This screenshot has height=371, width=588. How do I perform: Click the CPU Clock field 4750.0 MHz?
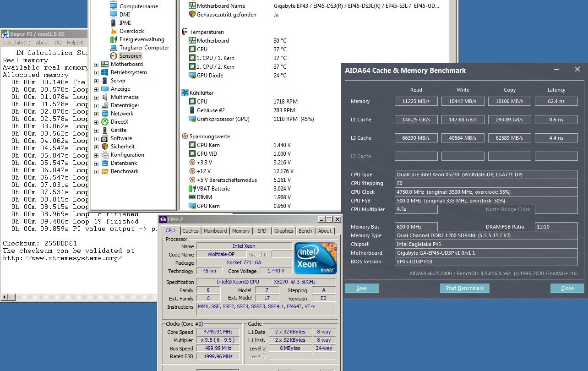point(486,192)
